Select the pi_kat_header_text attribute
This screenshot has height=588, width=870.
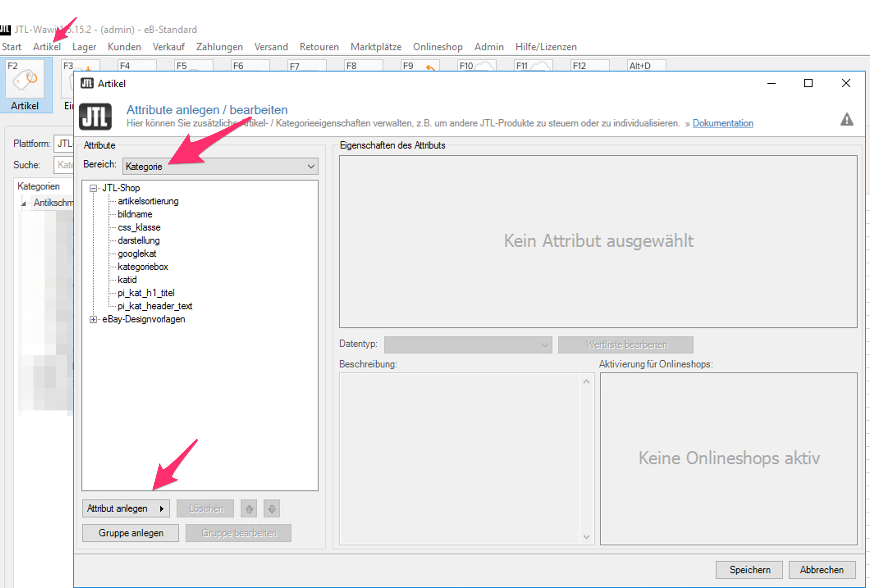pyautogui.click(x=155, y=306)
